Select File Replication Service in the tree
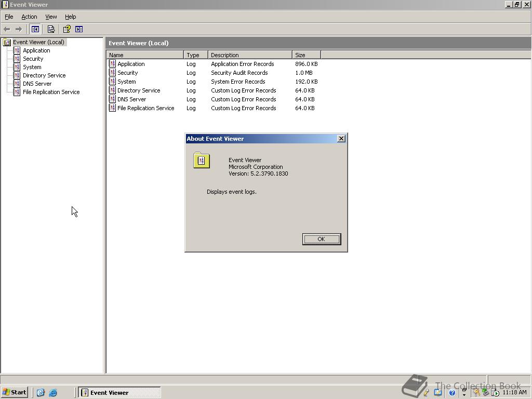The image size is (532, 399). point(51,92)
